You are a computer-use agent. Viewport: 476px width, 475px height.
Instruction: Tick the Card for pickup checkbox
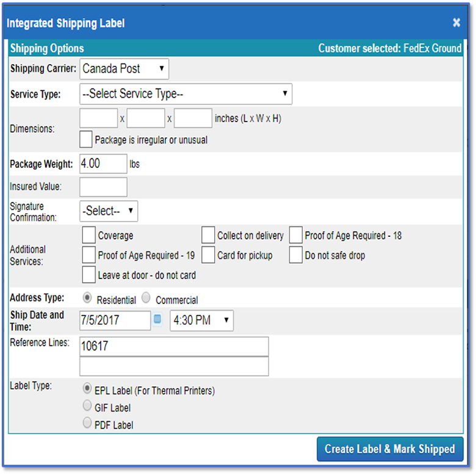coord(208,255)
